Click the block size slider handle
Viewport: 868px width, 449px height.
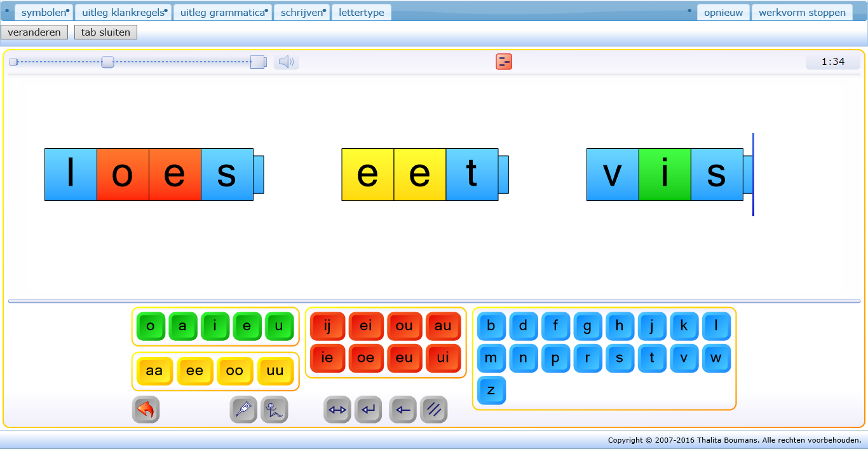click(x=108, y=62)
